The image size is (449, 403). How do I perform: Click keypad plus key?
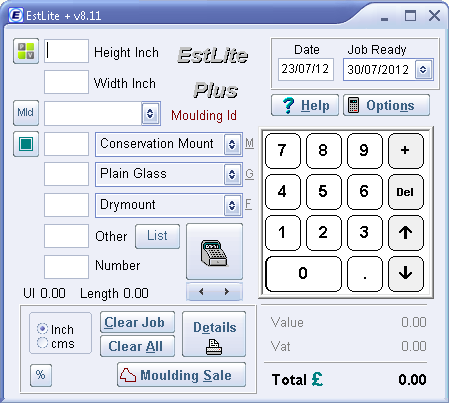(406, 150)
